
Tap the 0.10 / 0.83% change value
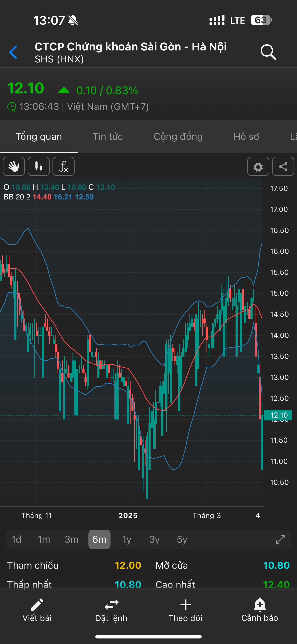click(107, 90)
